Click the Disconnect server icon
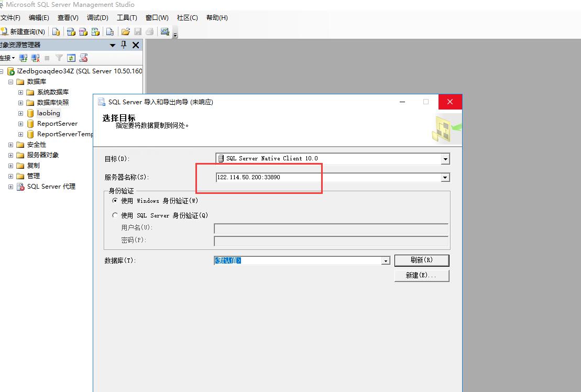The image size is (581, 392). pos(35,58)
